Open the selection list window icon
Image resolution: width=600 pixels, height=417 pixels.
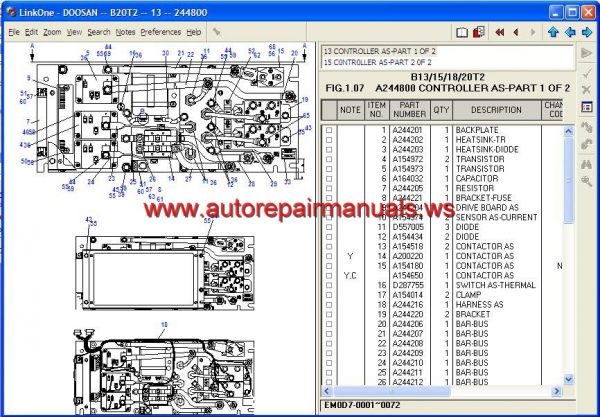coord(587,107)
